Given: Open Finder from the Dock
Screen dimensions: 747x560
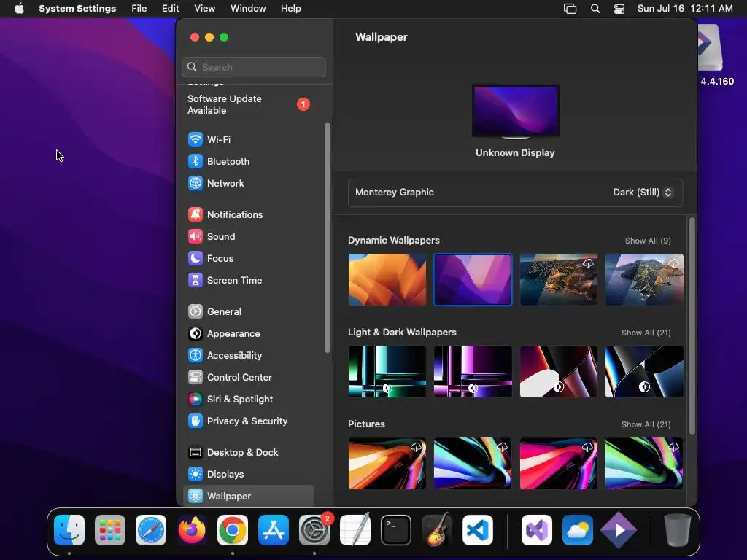Looking at the screenshot, I should 69,530.
